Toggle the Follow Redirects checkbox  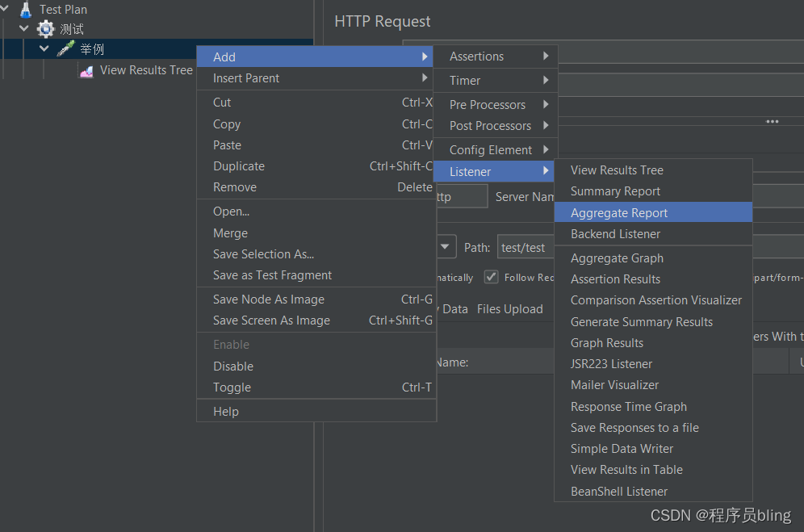[491, 277]
